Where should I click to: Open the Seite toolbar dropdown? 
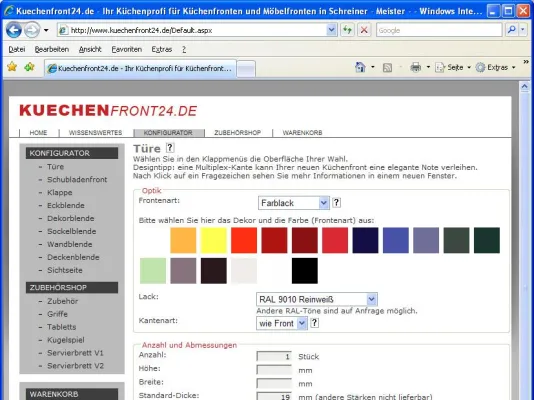coord(453,67)
